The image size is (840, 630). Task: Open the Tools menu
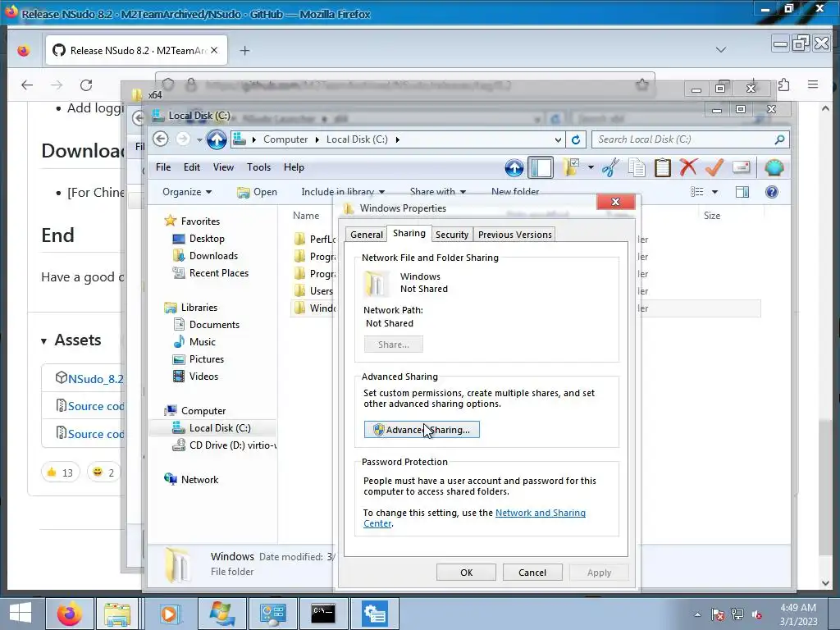(x=258, y=167)
